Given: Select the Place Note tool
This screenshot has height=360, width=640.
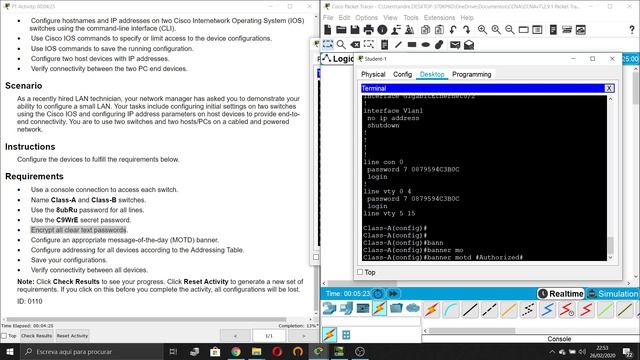Looking at the screenshot, I should (x=384, y=44).
